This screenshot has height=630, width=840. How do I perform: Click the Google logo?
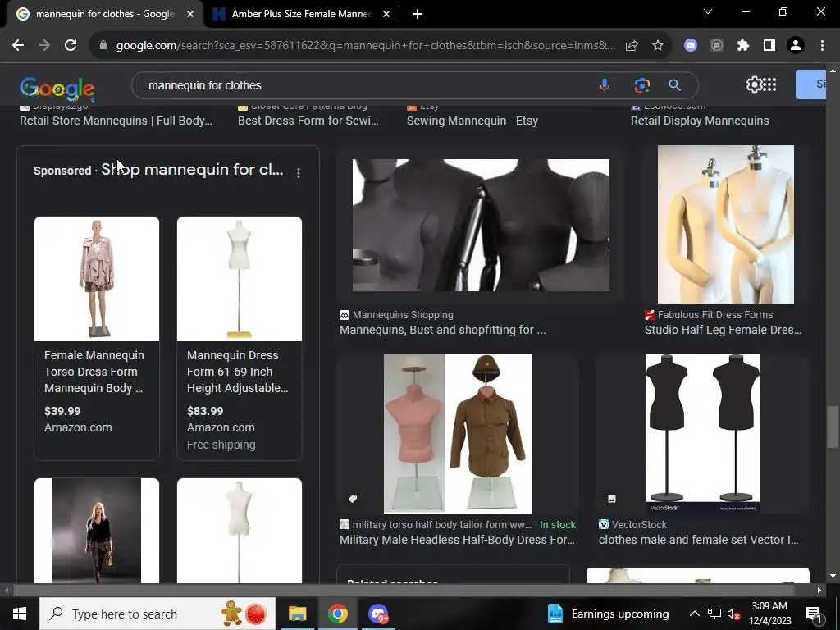point(57,89)
